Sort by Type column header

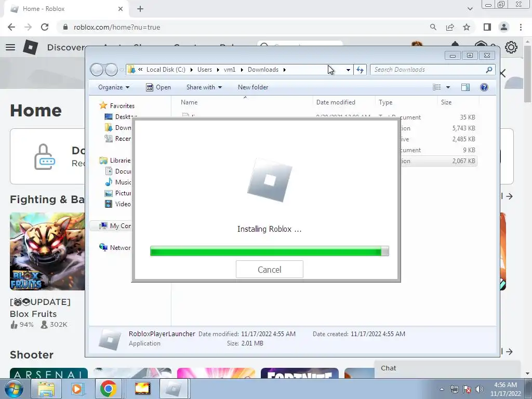(x=385, y=102)
